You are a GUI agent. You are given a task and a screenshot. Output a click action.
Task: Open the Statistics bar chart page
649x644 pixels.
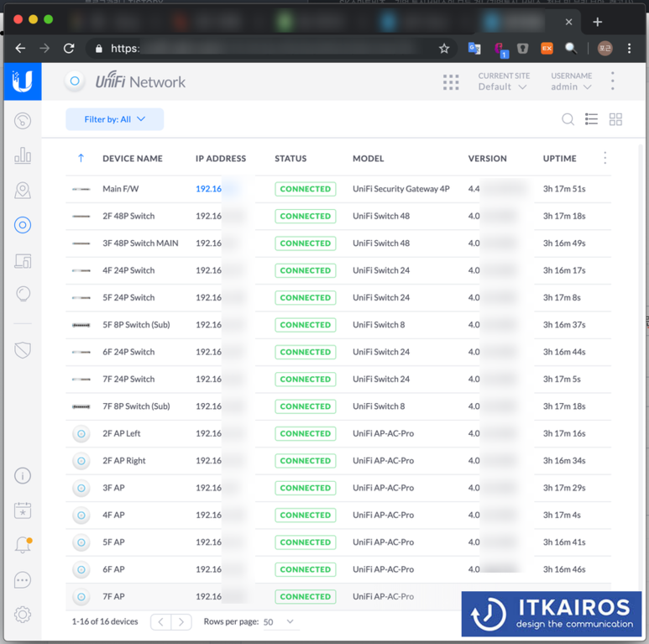23,155
